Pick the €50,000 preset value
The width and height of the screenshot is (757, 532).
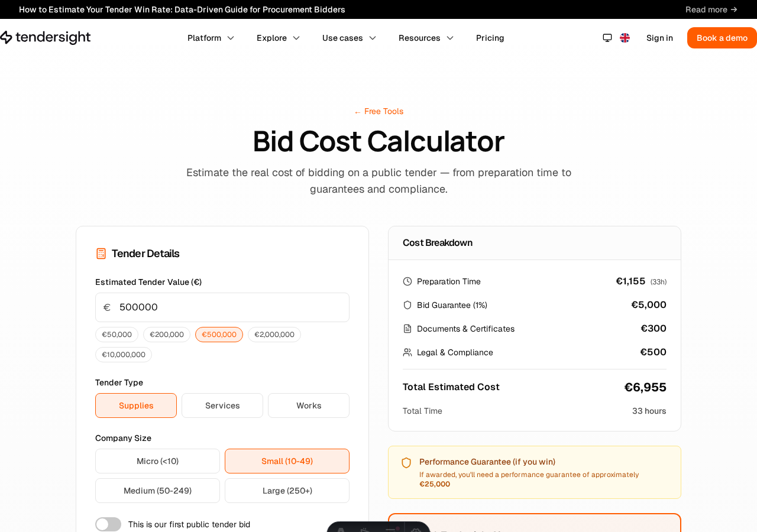[117, 335]
